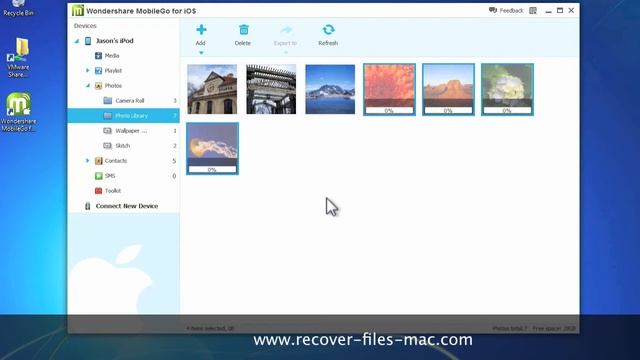Click the Add plus icon
Viewport: 640px width, 360px height.
coord(201,30)
